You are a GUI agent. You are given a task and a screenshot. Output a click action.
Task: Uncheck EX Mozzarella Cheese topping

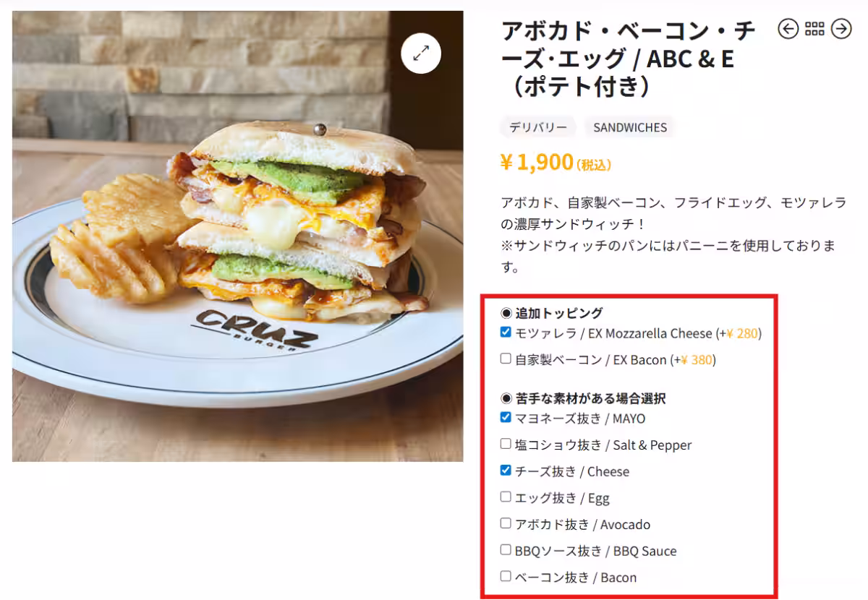[x=506, y=333]
